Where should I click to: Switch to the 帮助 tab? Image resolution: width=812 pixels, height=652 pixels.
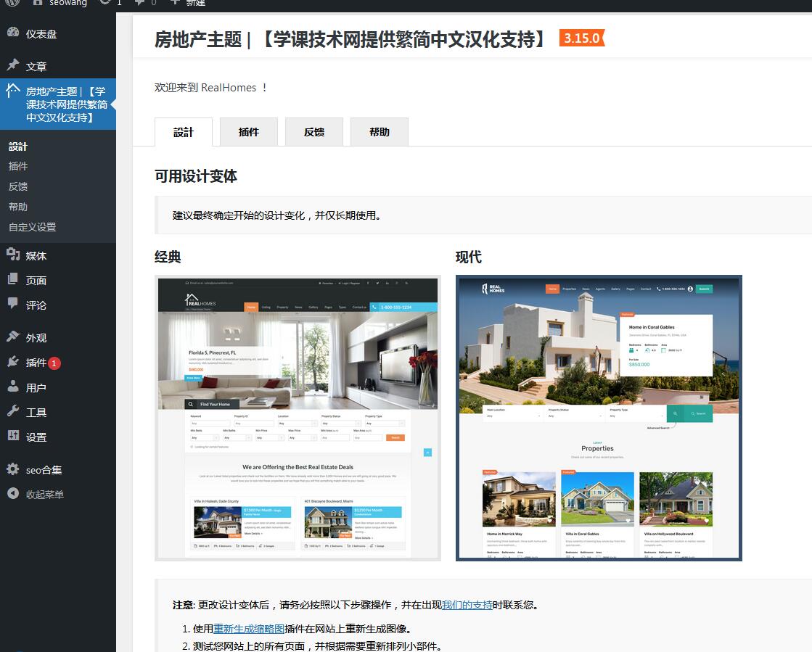[379, 132]
